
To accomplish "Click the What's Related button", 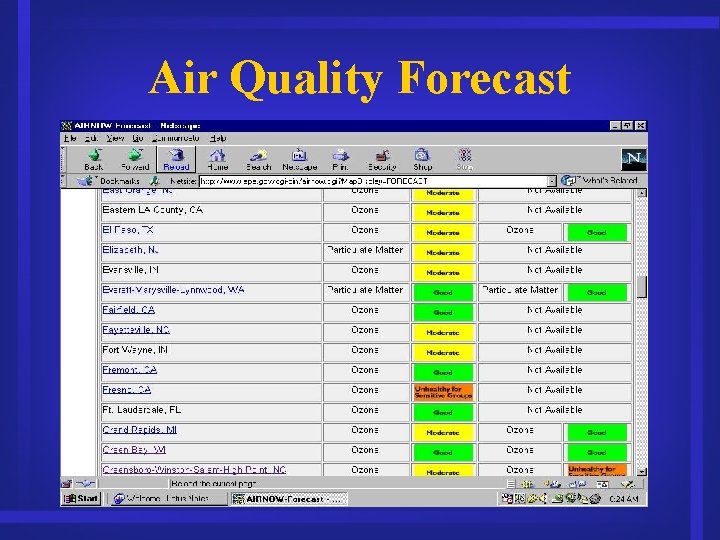I will point(600,180).
